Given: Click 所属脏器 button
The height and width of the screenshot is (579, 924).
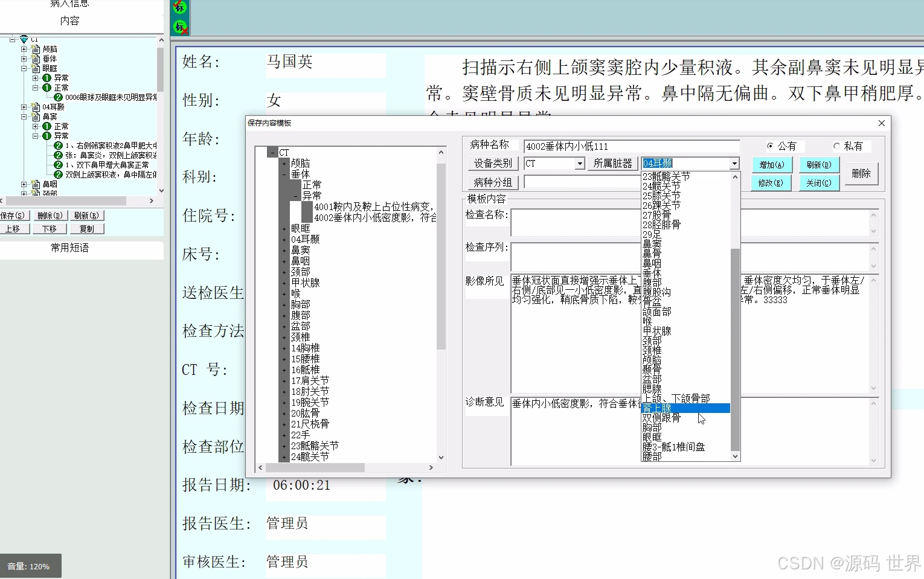Looking at the screenshot, I should [x=612, y=164].
